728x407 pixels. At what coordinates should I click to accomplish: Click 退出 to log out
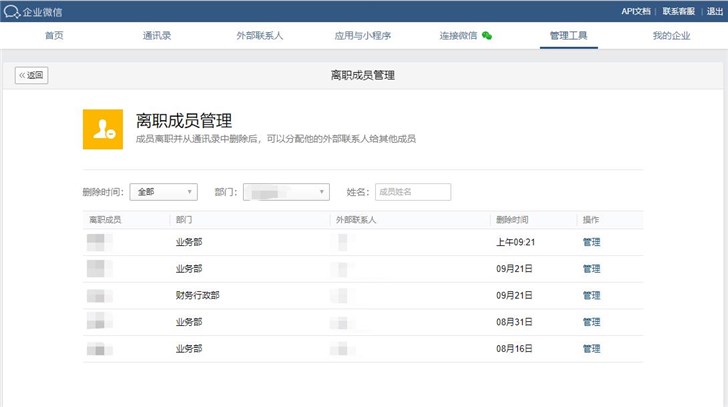pos(715,11)
